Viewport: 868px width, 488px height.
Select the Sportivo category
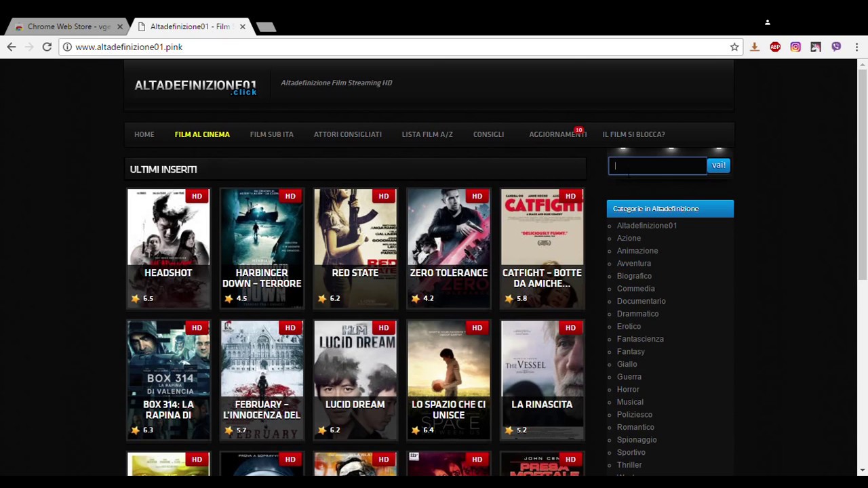pyautogui.click(x=631, y=452)
